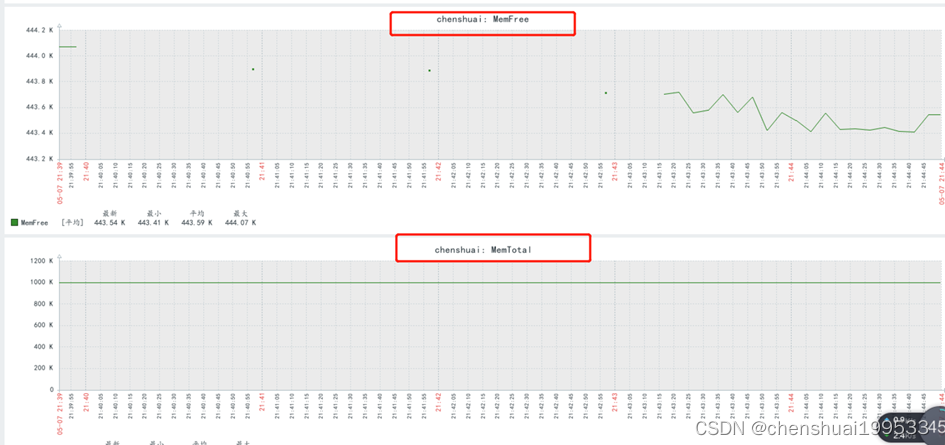This screenshot has width=945, height=445.
Task: Click the latest value 443.54 K
Action: [x=110, y=222]
